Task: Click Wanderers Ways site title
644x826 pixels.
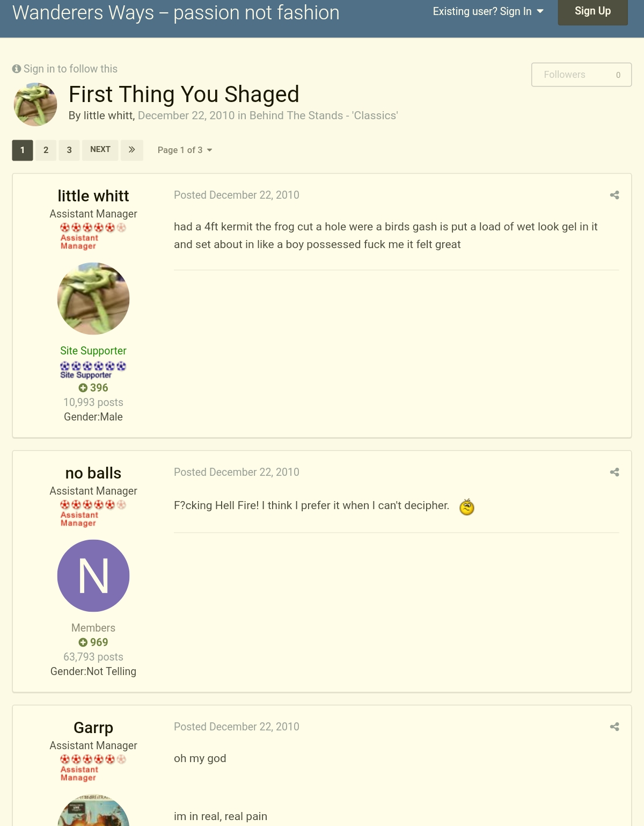Action: point(175,13)
